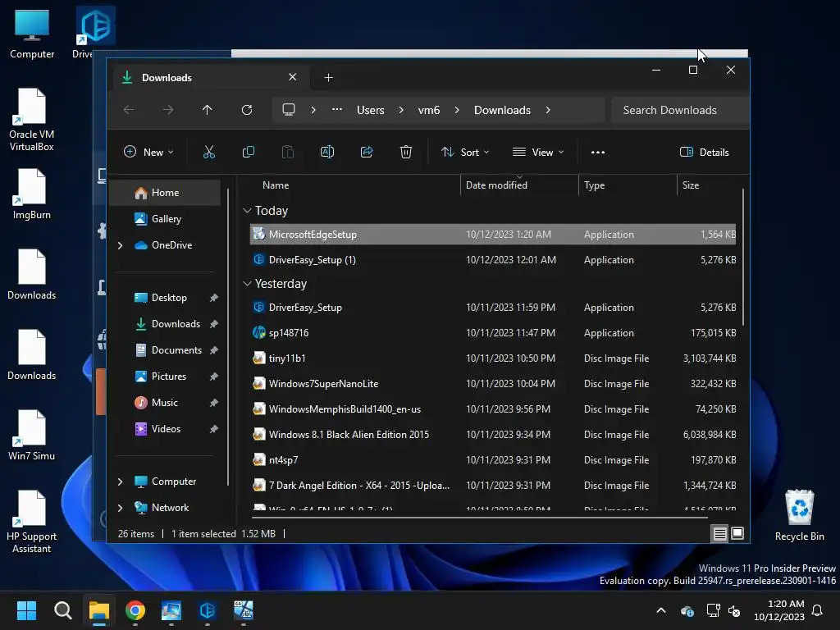
Task: Expand chevron after Users in address bar
Action: 400,110
